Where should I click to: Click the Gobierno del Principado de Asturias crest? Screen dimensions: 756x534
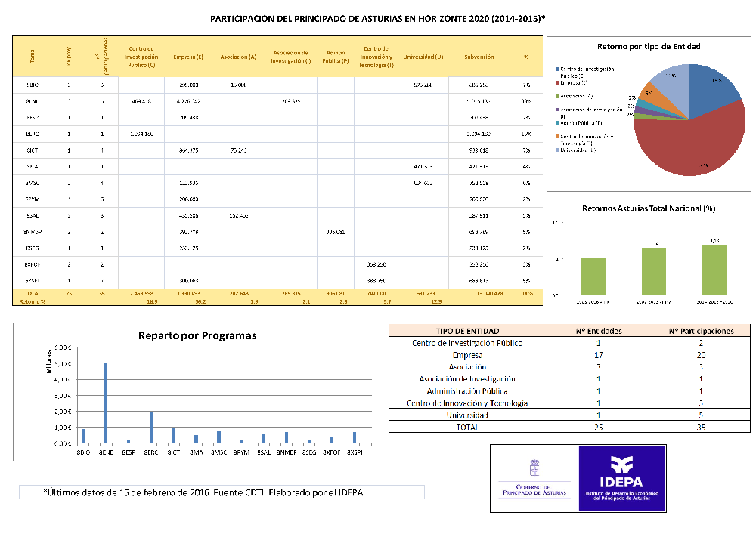click(x=534, y=468)
